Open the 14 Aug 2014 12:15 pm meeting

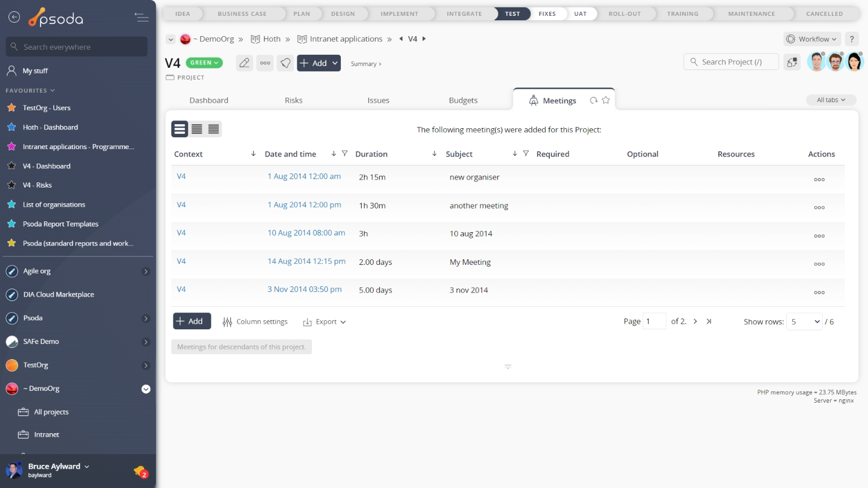point(306,261)
